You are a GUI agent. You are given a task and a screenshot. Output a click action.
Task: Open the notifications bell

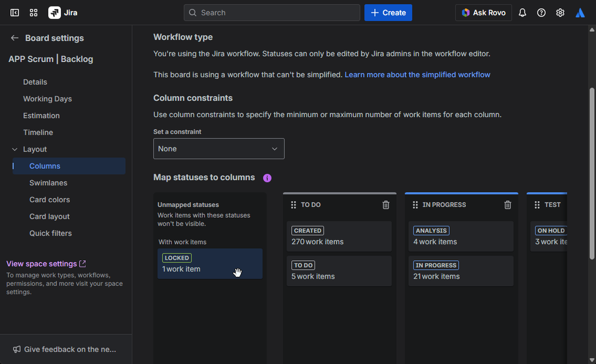[x=523, y=13]
